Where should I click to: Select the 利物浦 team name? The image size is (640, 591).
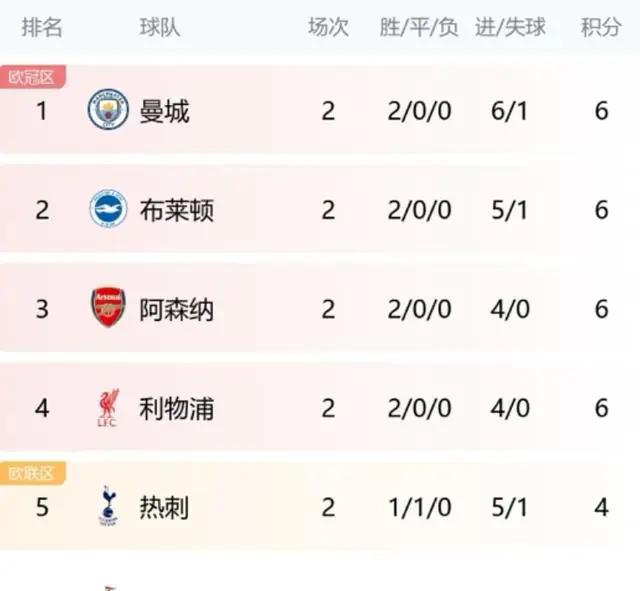pos(176,409)
